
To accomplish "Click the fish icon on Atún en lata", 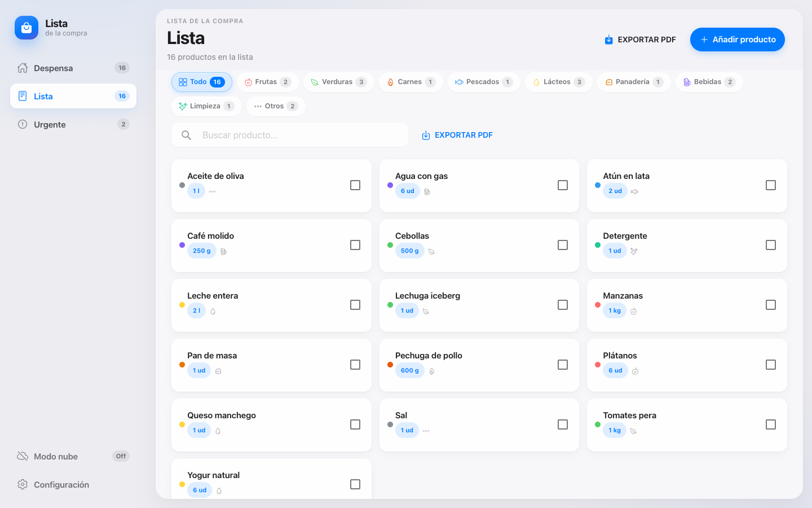I will click(x=634, y=191).
